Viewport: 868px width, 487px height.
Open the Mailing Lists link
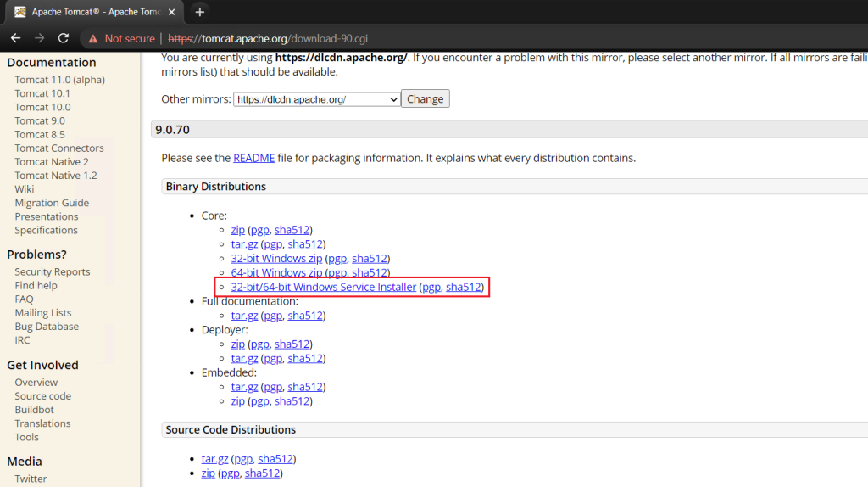(x=43, y=313)
